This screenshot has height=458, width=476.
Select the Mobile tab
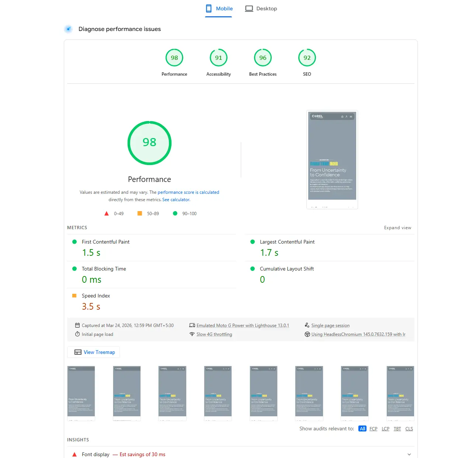219,8
